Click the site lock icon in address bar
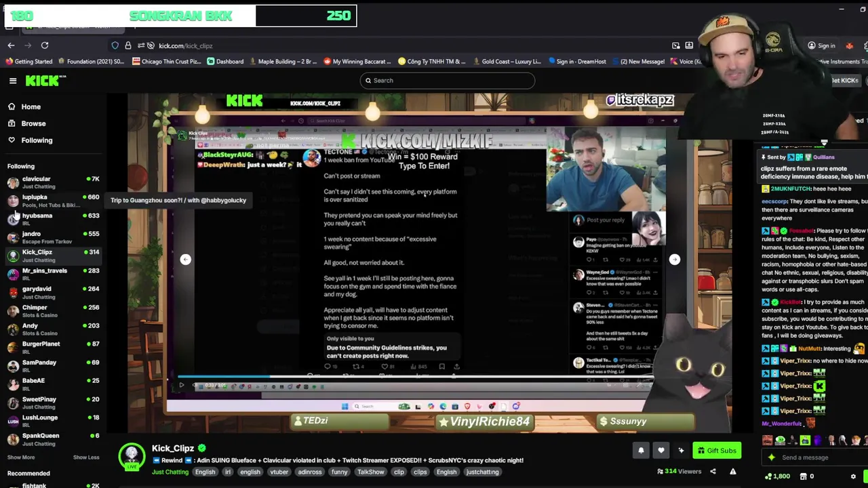 (x=127, y=45)
